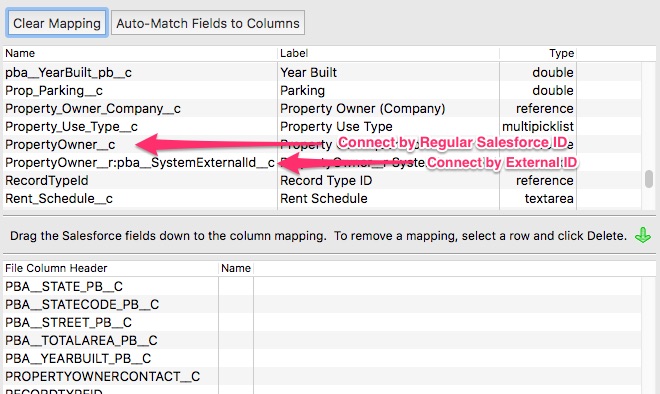Select the PropertyOwner__c field row

pos(322,144)
